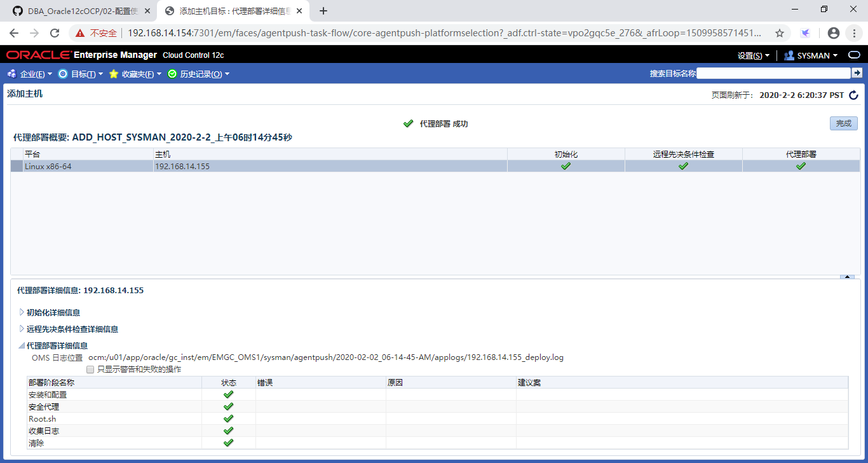Click the 错误 column header
The height and width of the screenshot is (463, 868).
click(321, 382)
